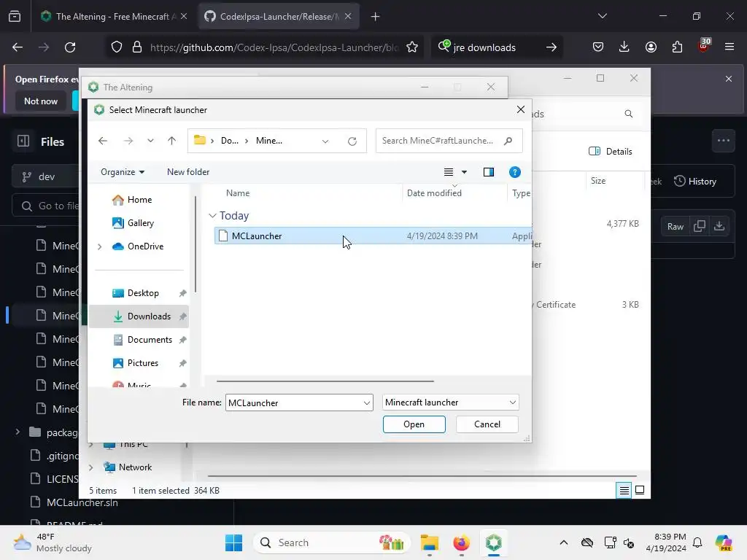Expand Network in Explorer tree
This screenshot has width=747, height=560.
point(91,467)
